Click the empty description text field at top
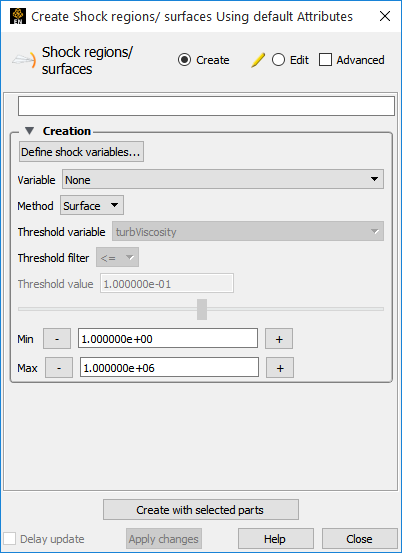The width and height of the screenshot is (402, 553). (206, 106)
